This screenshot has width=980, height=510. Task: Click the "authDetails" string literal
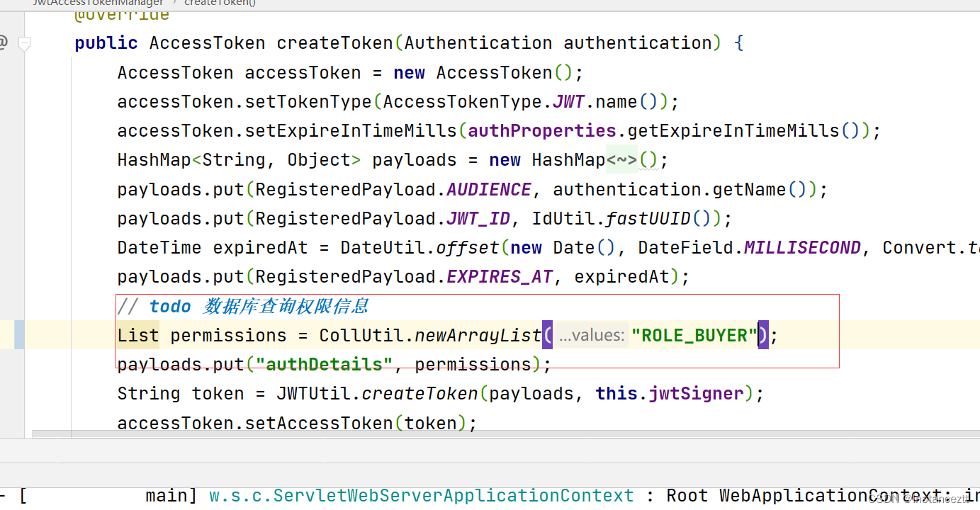click(325, 365)
